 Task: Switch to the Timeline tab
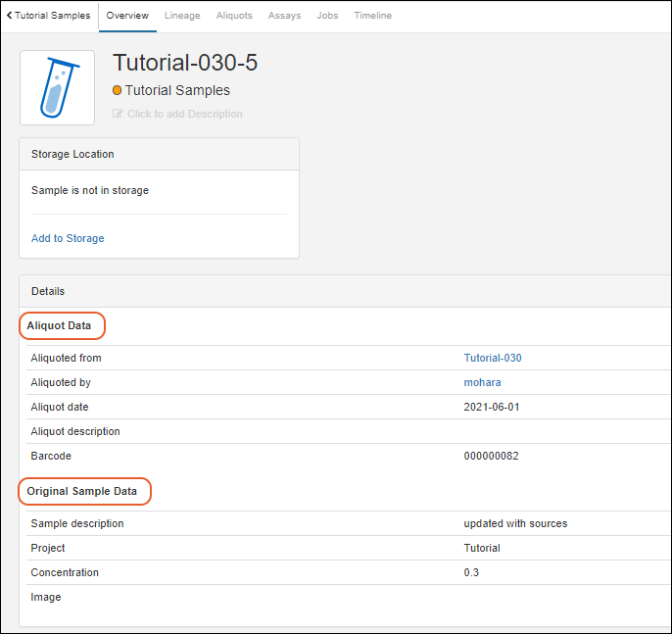tap(372, 16)
